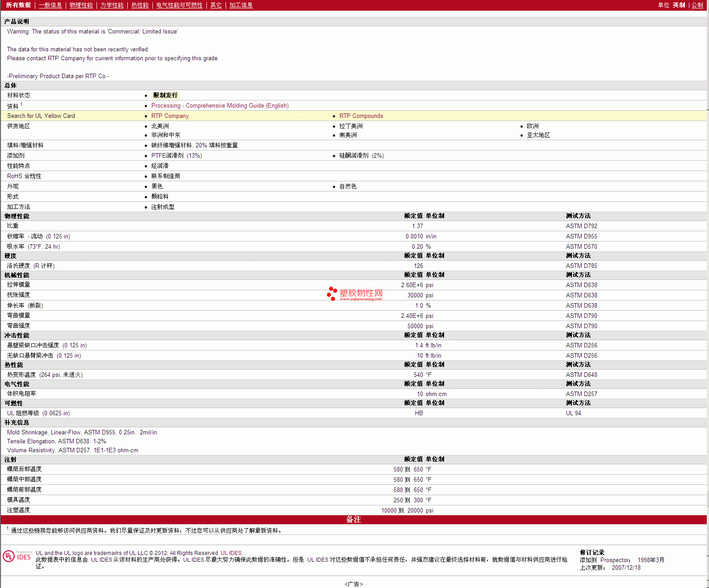Switch to the 热性能 tab
709x588 pixels.
coord(140,5)
